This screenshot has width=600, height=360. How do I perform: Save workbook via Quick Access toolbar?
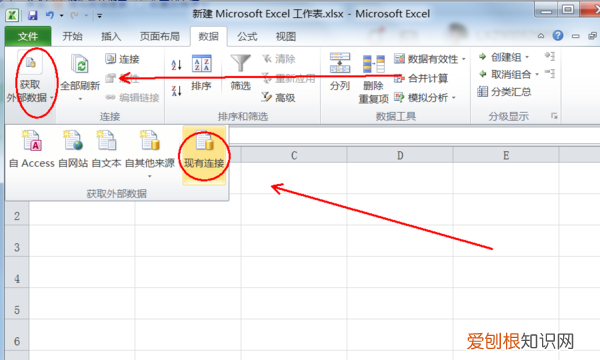tap(33, 15)
